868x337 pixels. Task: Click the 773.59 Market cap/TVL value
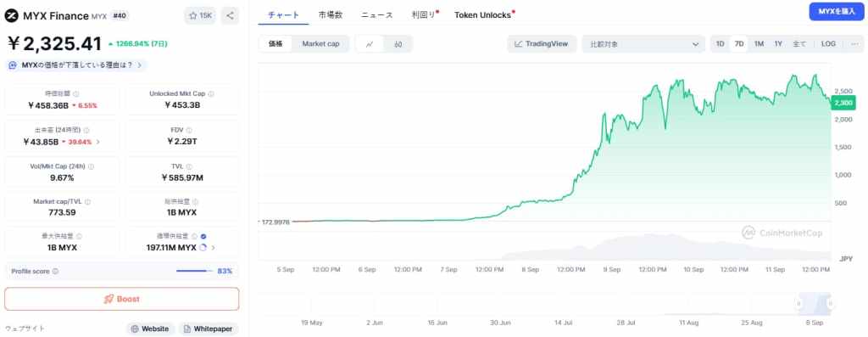(x=62, y=212)
